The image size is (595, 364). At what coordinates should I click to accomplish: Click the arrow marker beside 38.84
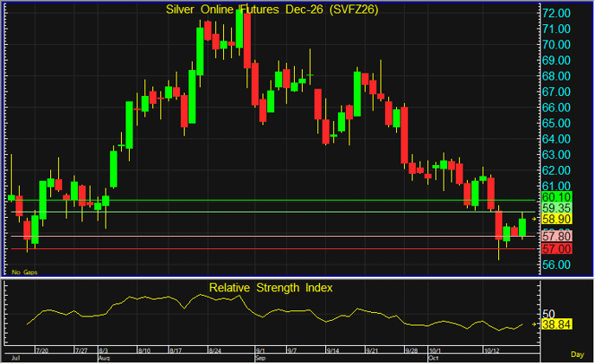(534, 324)
